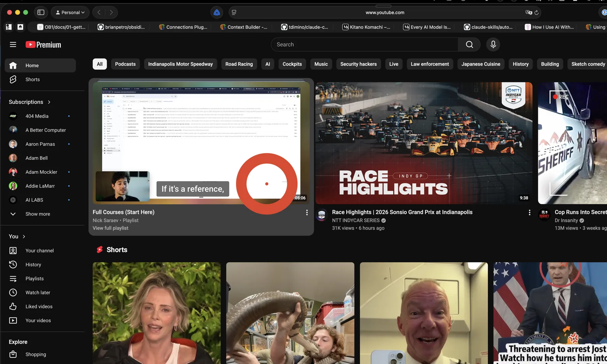Expand the You section

click(x=17, y=237)
